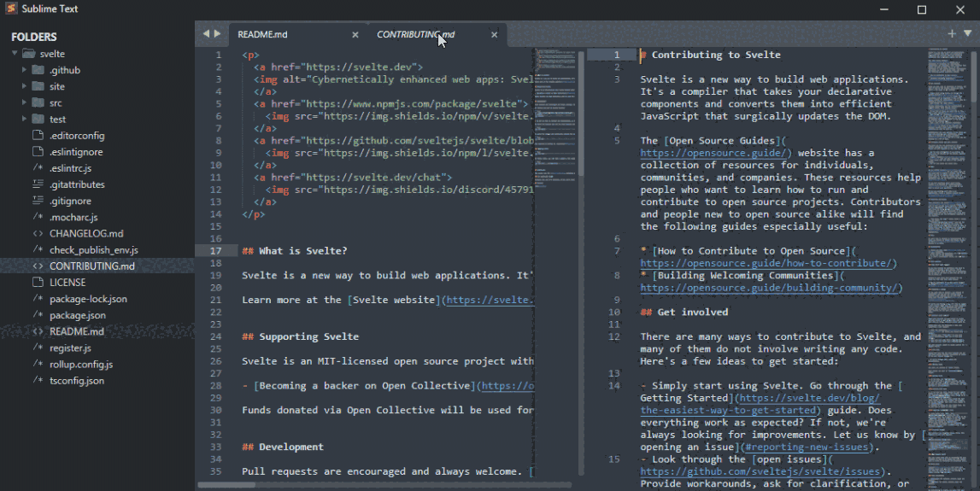
Task: Click the Svelte website link on line 21
Action: tap(490, 300)
